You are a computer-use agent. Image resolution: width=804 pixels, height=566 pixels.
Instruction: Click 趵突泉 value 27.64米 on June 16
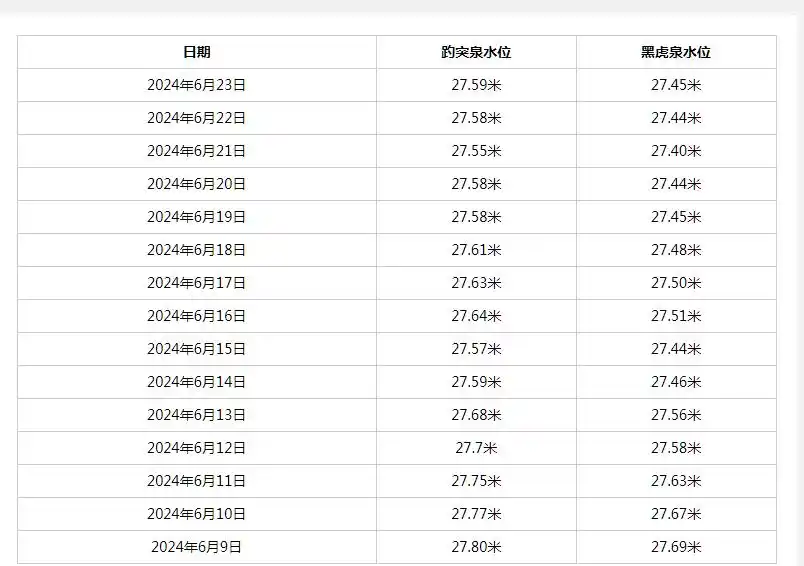(476, 316)
